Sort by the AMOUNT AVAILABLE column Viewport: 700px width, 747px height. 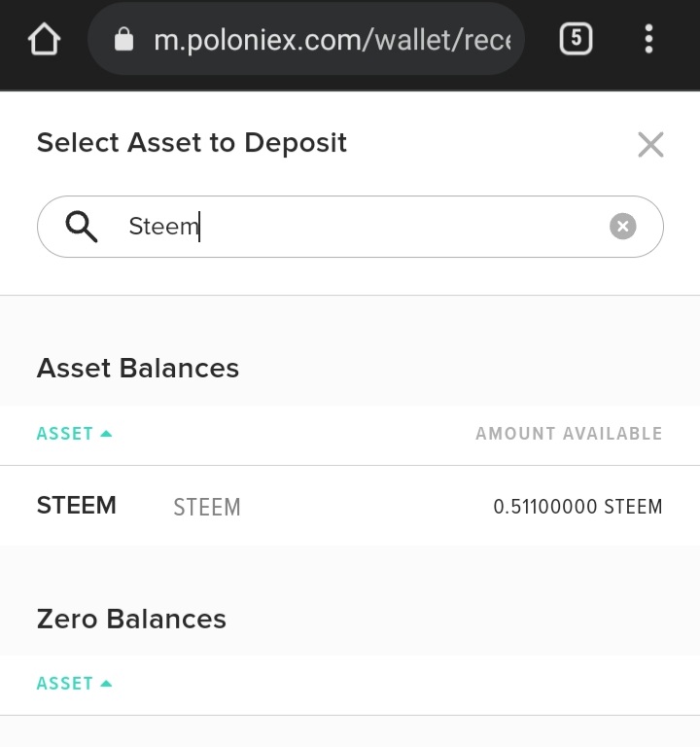tap(569, 434)
